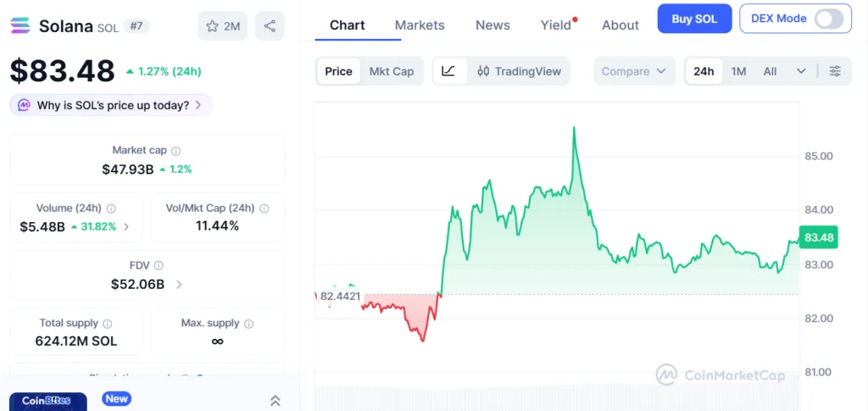Select the 1M time range
868x411 pixels.
(x=738, y=71)
